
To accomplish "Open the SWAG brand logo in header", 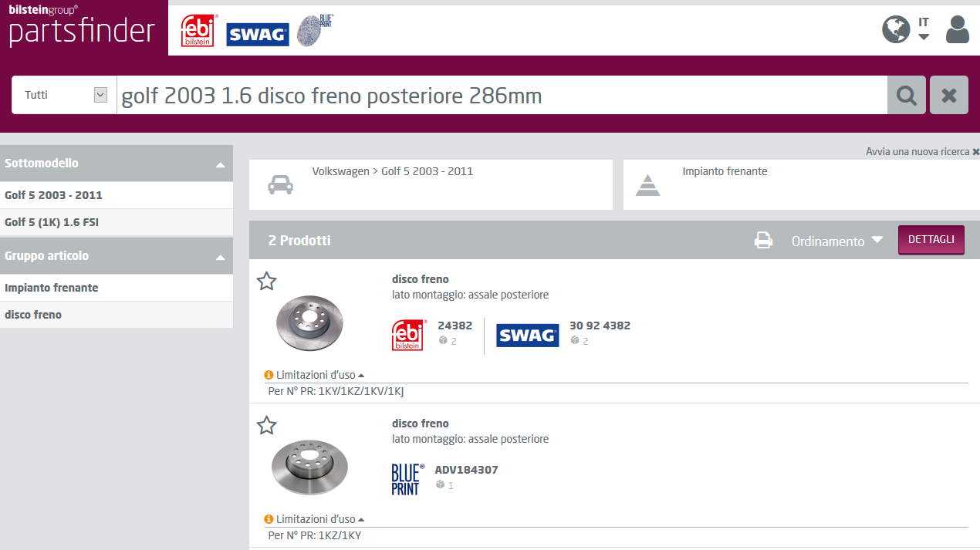I will (258, 35).
